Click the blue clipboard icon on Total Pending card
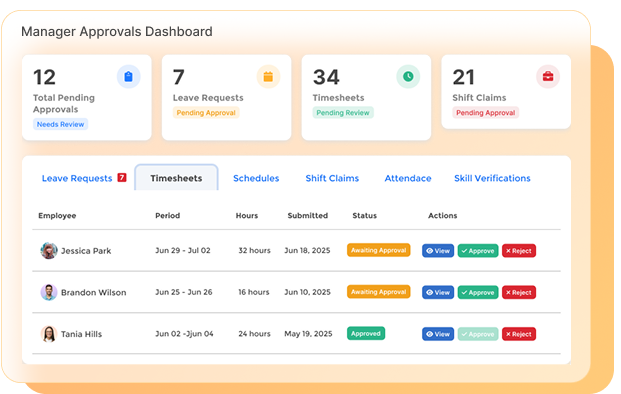 [x=128, y=76]
